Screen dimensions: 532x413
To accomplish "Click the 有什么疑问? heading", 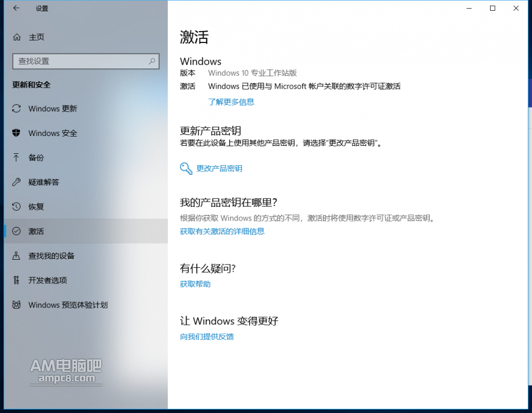I will 208,268.
